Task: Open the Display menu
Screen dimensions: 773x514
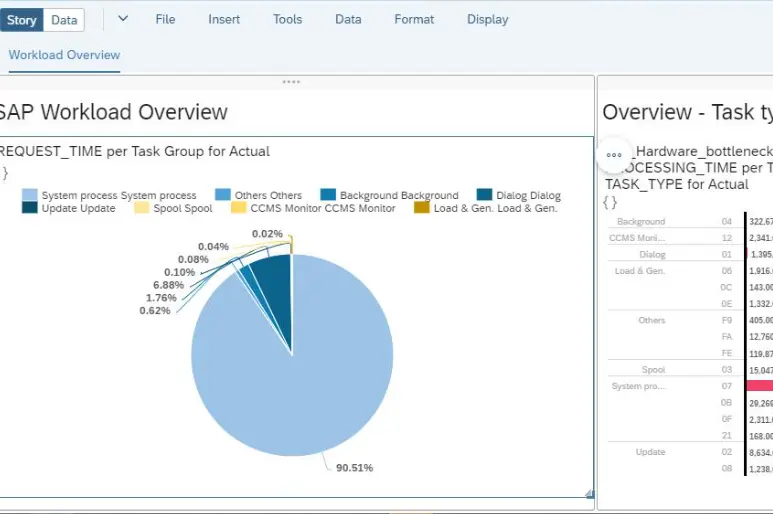Action: pyautogui.click(x=487, y=19)
